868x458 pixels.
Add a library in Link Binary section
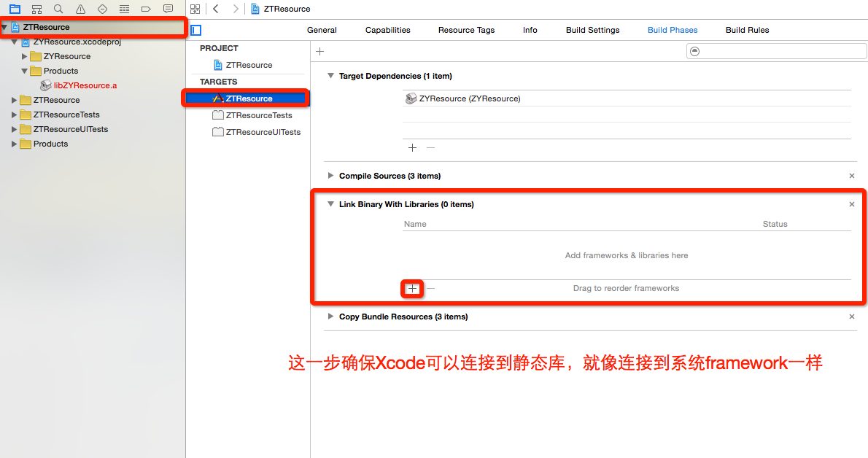412,289
